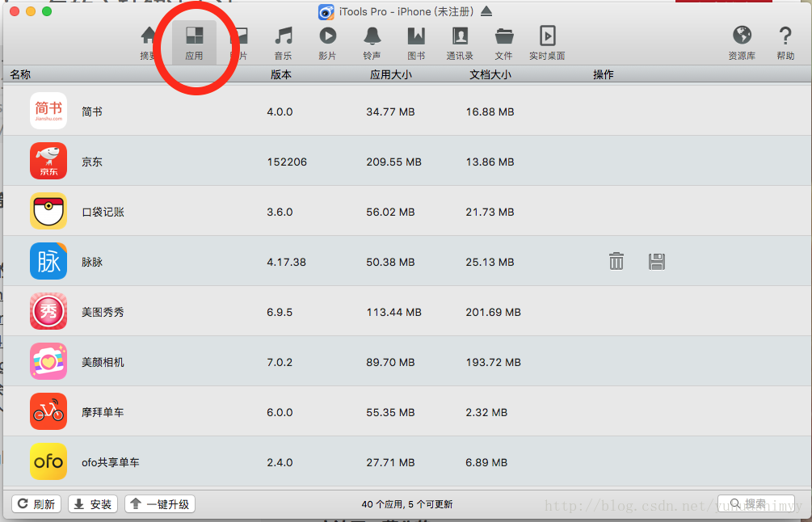The image size is (812, 522).
Task: Click the 操作 column header
Action: tap(604, 74)
